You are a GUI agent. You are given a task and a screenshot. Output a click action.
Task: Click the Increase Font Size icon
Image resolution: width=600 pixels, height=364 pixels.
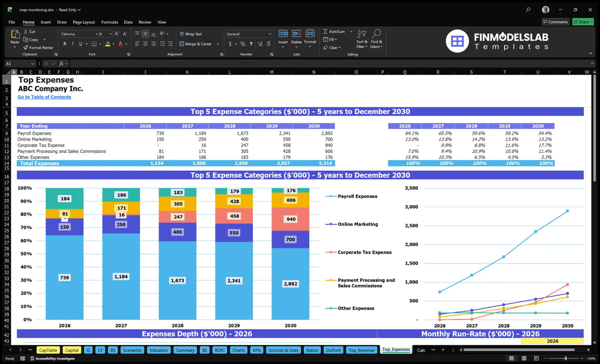click(x=117, y=34)
